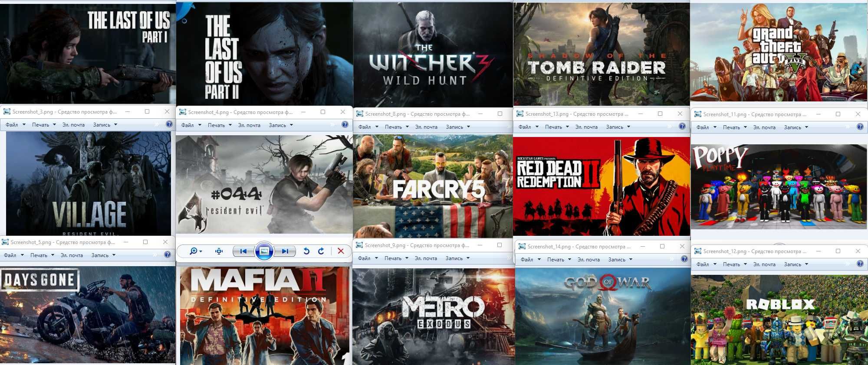Screen dimensions: 868x365
Task: Click the Screenshot_9.png title bar app icon
Action: 359,245
